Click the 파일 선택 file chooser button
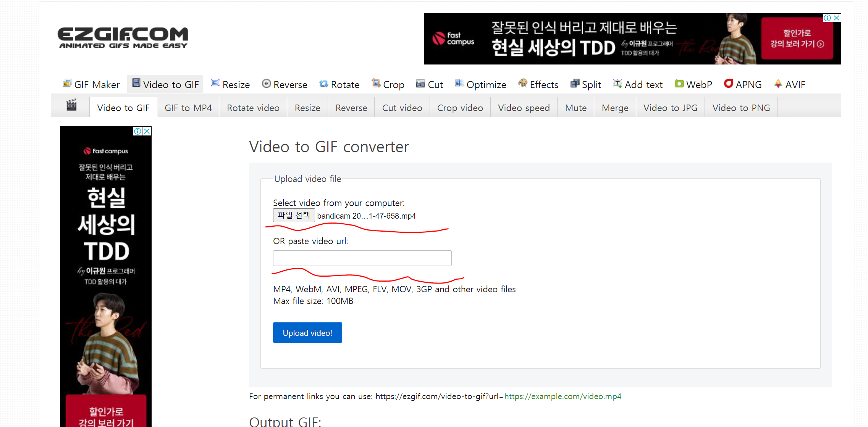 294,215
